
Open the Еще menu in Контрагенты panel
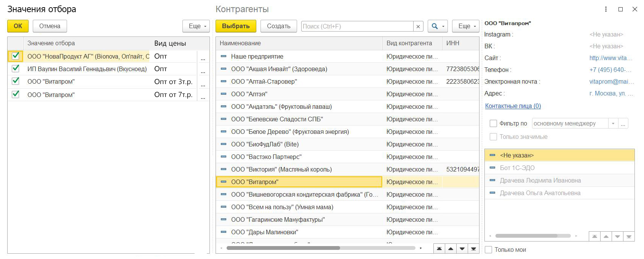click(466, 26)
